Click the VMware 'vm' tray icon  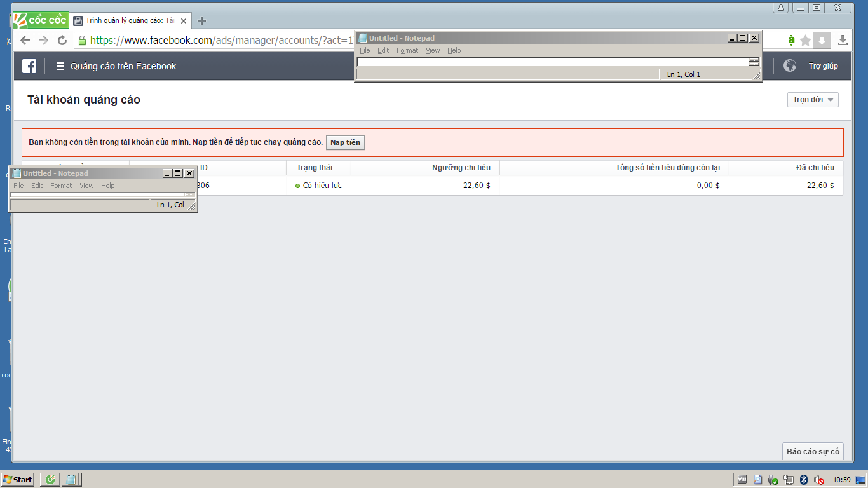point(742,480)
